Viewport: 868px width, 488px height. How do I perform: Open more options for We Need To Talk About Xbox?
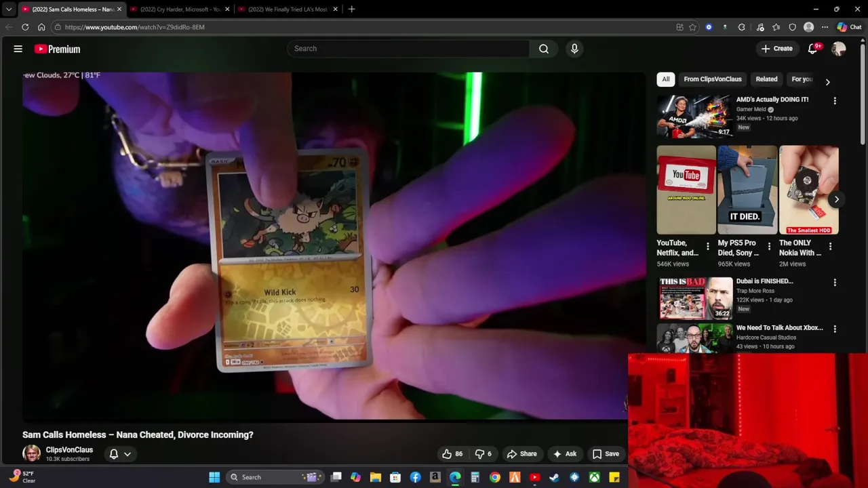[x=835, y=329]
